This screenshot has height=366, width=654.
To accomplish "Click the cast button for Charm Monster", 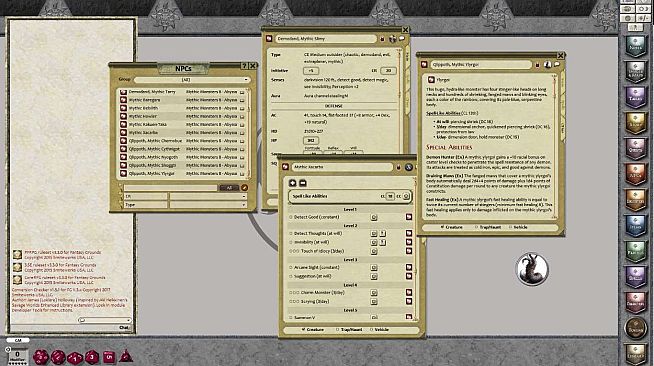I will tap(374, 293).
